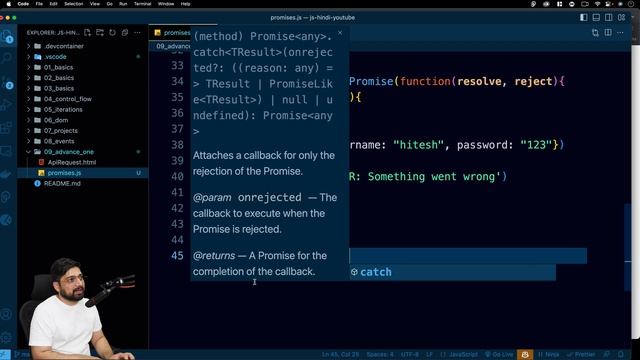
Task: Open editor More Actions ellipsis
Action: 620,33
